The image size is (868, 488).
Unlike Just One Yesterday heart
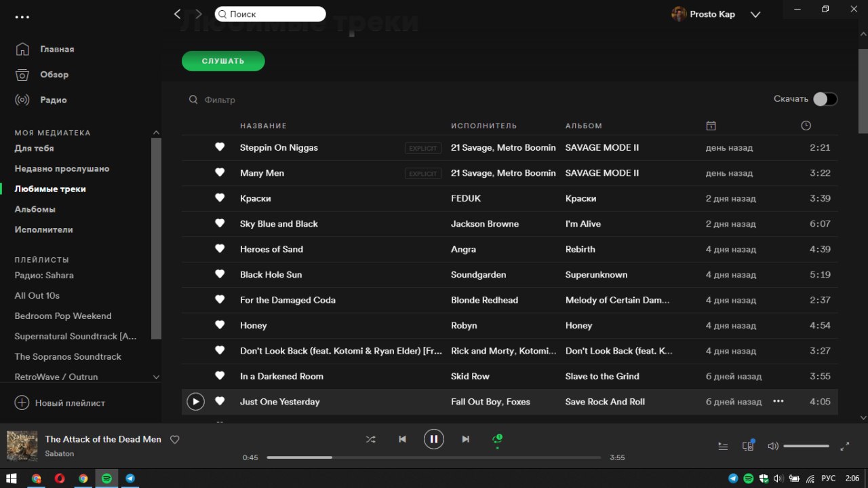pyautogui.click(x=220, y=402)
